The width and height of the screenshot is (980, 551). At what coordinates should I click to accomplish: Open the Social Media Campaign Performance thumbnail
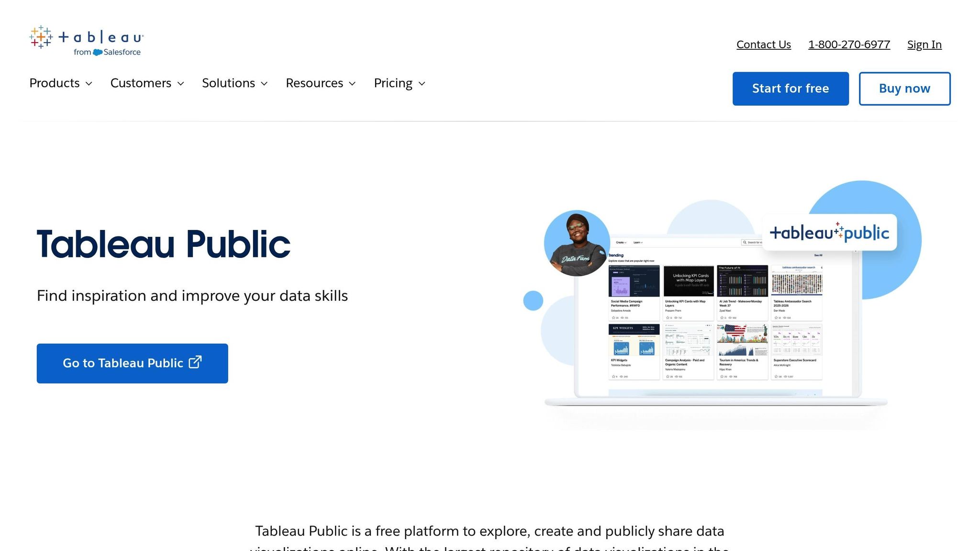[634, 281]
